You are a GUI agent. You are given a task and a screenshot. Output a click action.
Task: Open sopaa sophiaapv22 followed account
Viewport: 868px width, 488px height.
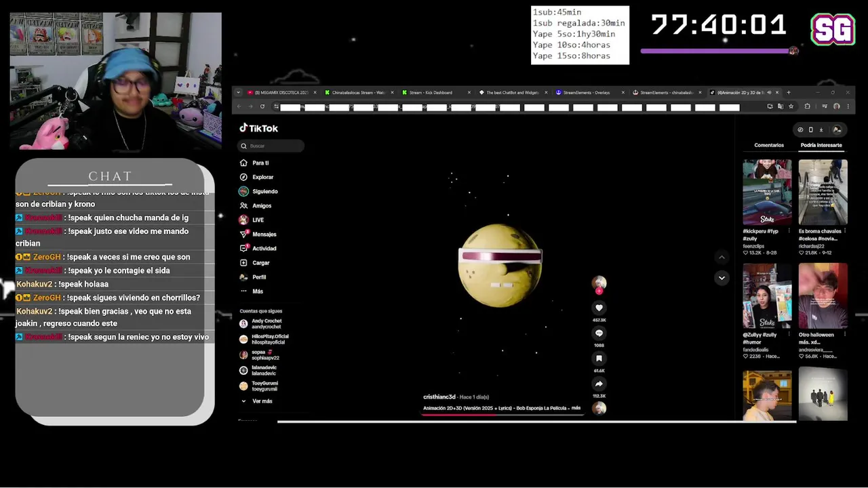[259, 354]
